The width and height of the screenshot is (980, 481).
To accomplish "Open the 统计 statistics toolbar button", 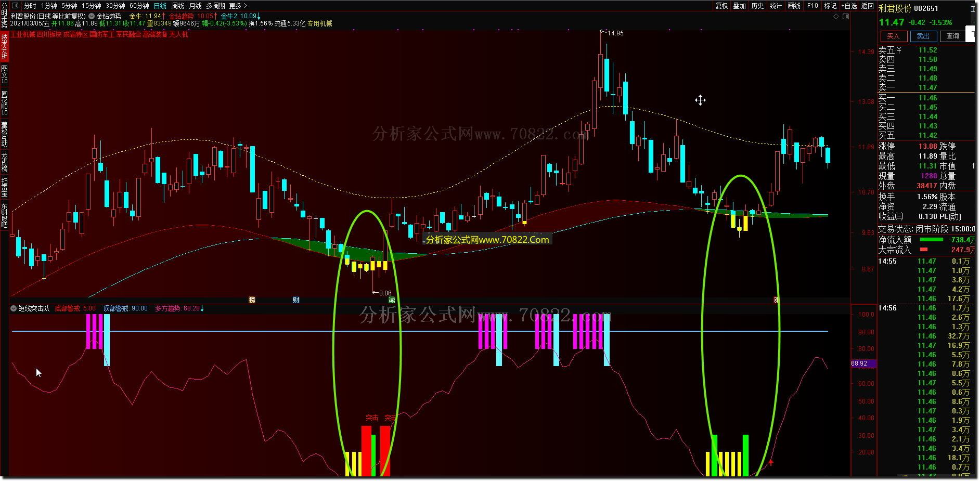I will (x=776, y=6).
